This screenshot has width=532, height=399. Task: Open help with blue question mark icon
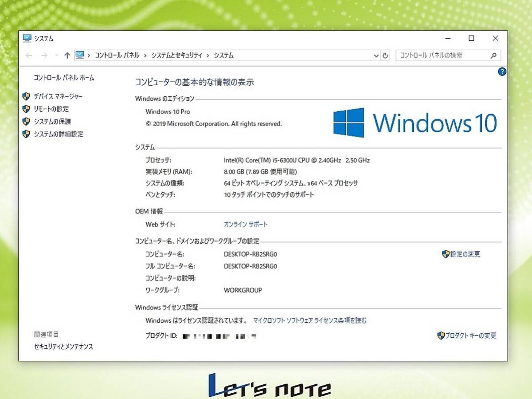pos(502,71)
